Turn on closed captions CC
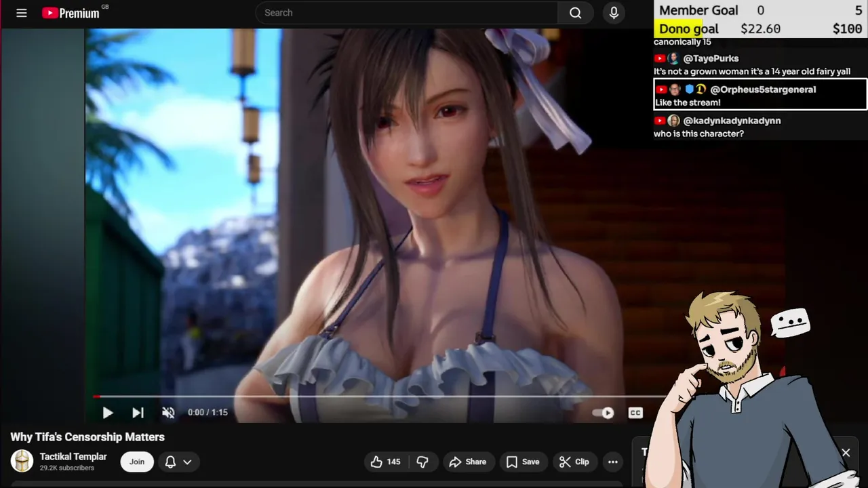 tap(635, 413)
